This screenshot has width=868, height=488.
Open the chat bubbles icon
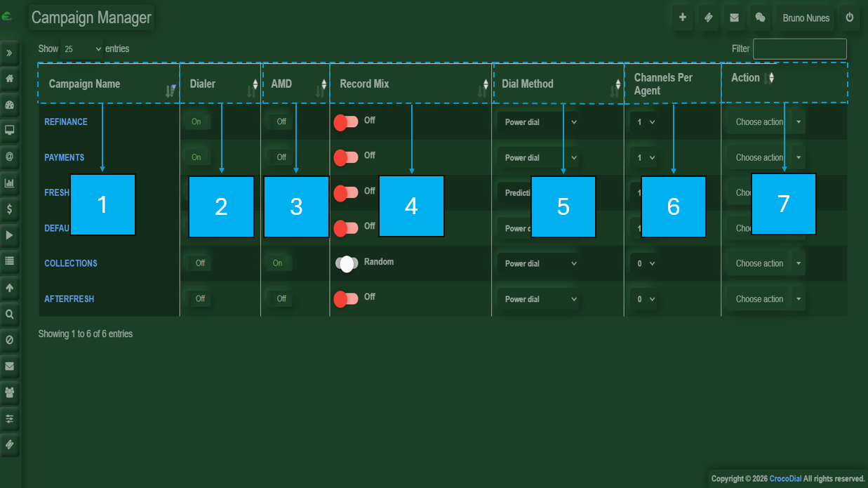pyautogui.click(x=760, y=18)
